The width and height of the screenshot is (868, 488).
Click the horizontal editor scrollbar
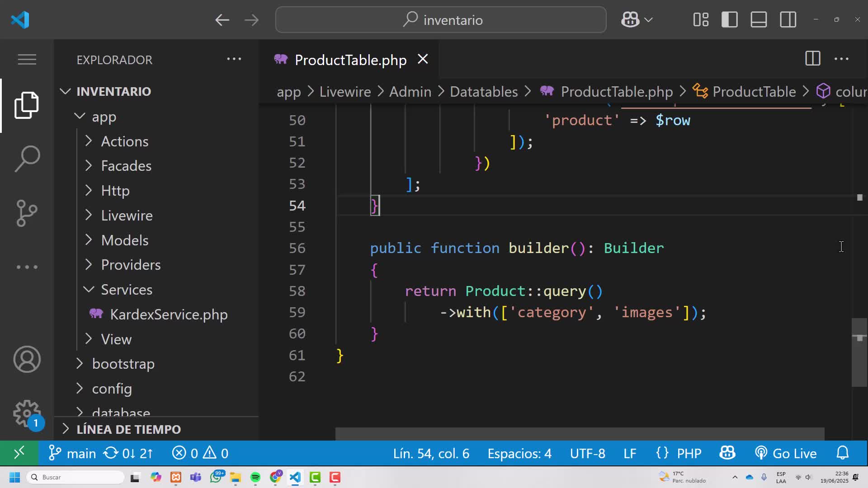[x=580, y=433]
